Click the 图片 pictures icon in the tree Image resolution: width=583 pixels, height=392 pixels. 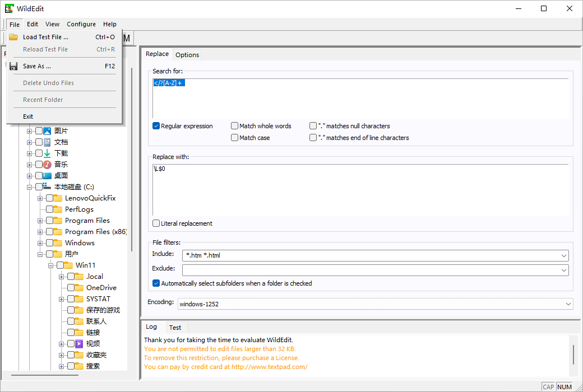click(47, 131)
